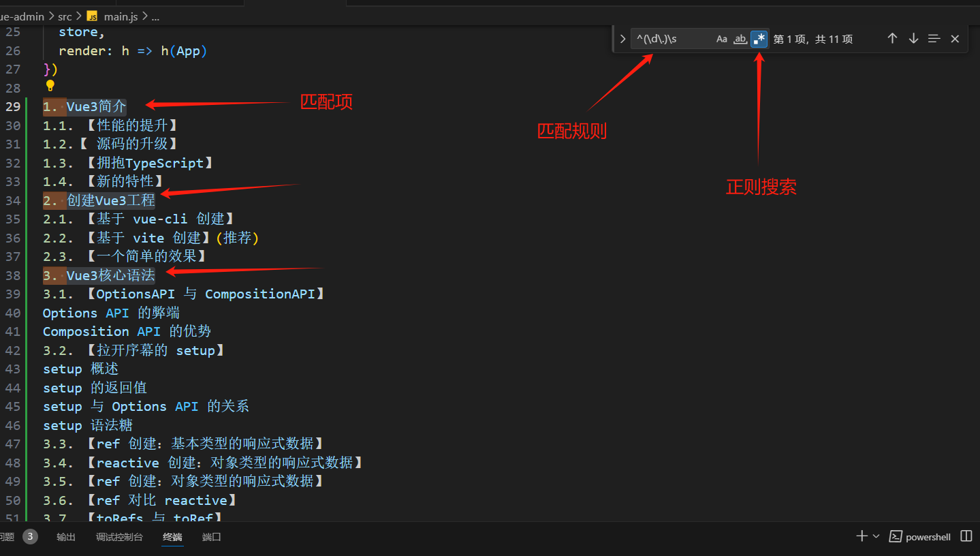The image size is (980, 556).
Task: Toggle Match Whole Word (ab) option
Action: pyautogui.click(x=740, y=39)
